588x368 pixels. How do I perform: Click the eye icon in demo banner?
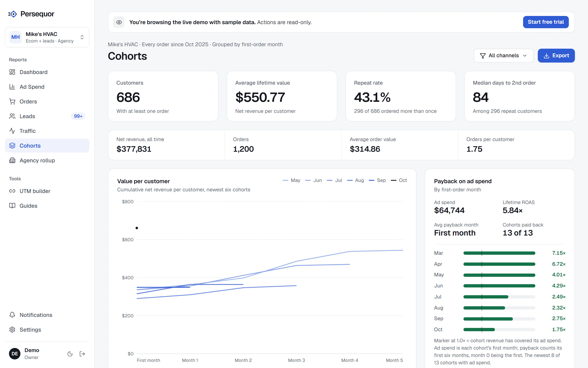tap(119, 22)
